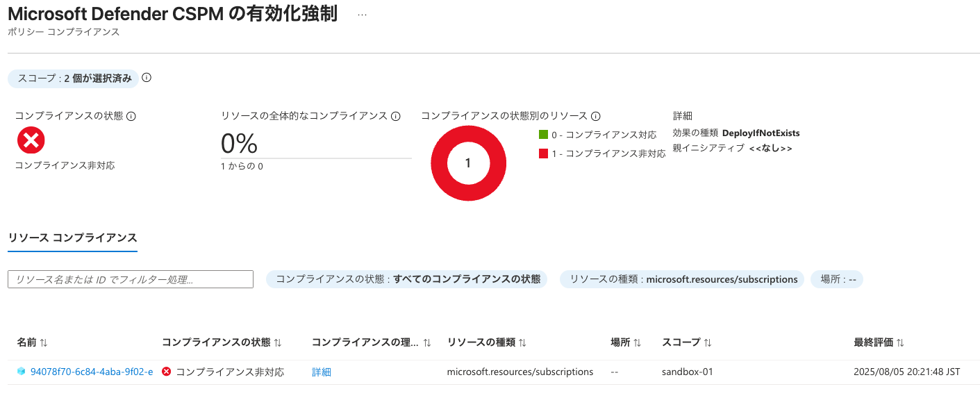Open the 詳細 compliance reason link
This screenshot has width=980, height=398.
click(x=322, y=372)
